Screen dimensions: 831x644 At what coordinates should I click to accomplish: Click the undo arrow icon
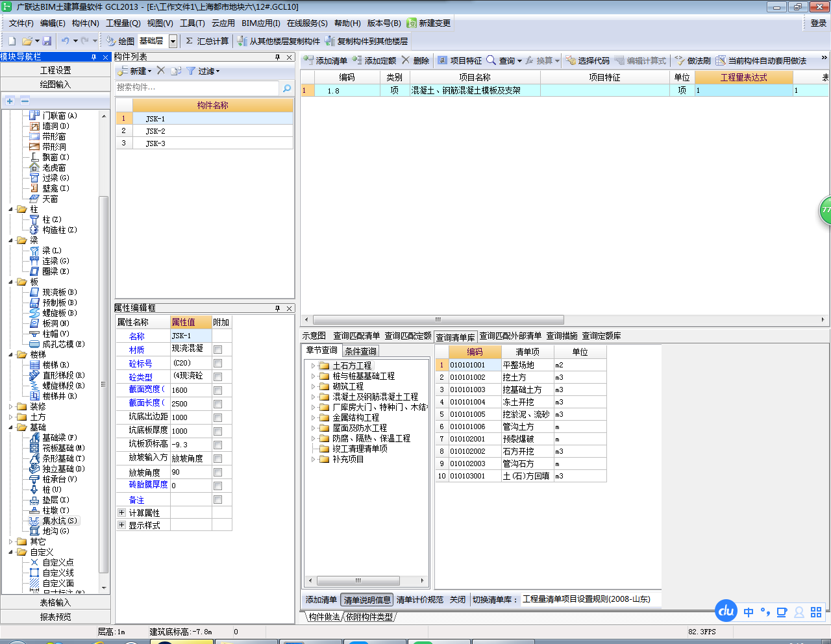click(65, 41)
